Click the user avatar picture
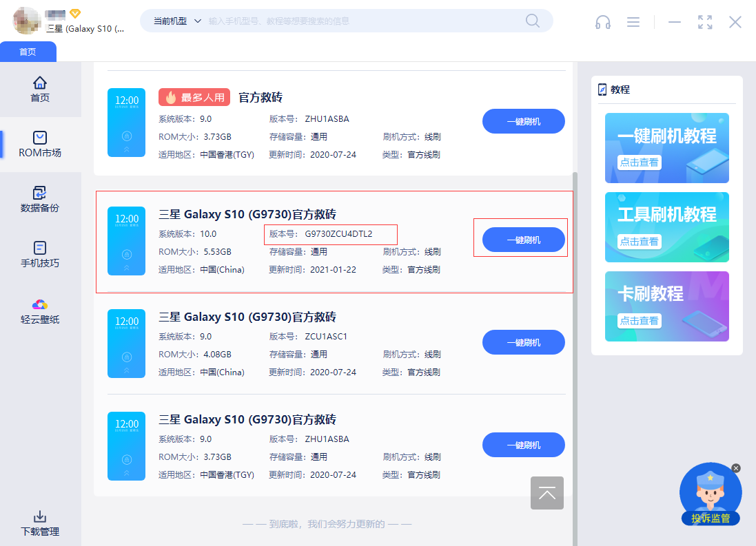756x546 pixels. pos(26,21)
